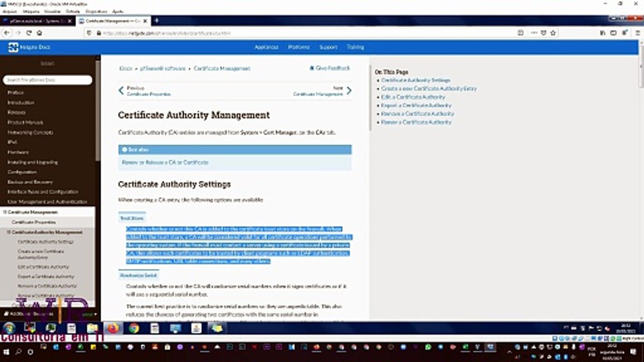Bookmark this page with the star icon

tap(553, 33)
